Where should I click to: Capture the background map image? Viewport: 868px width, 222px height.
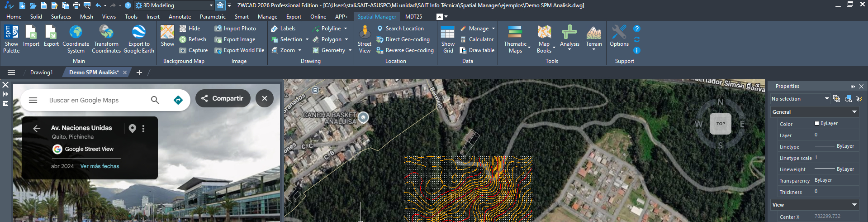pos(194,50)
